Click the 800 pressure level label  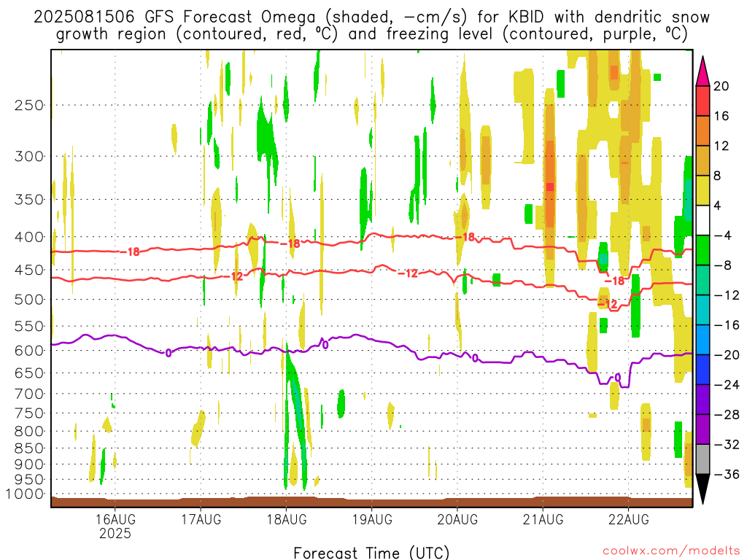[x=29, y=432]
